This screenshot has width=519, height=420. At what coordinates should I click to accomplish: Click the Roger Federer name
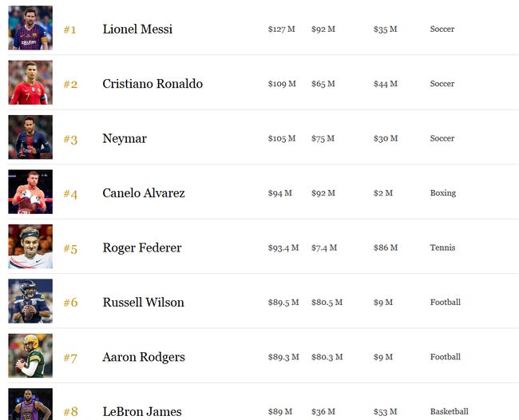click(x=142, y=248)
